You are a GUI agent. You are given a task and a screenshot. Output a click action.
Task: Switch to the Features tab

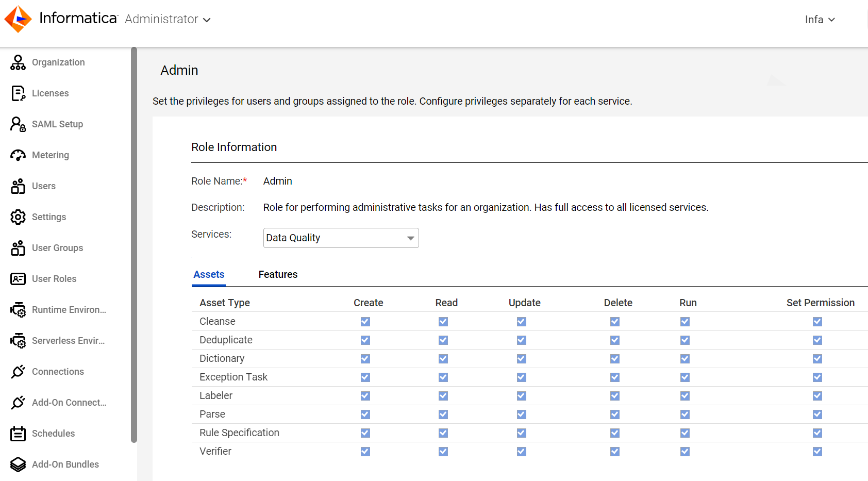pyautogui.click(x=278, y=275)
